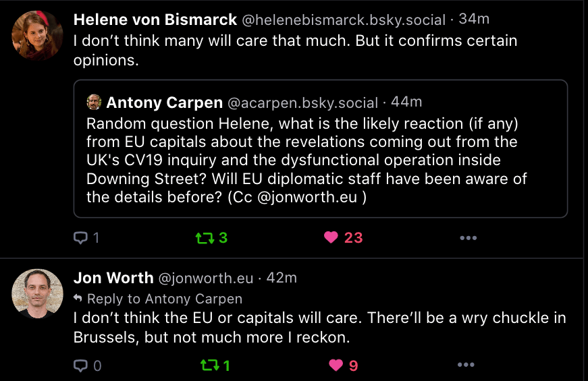This screenshot has height=381, width=588.
Task: Open Helene von Bismarck's profile avatar
Action: point(37,35)
